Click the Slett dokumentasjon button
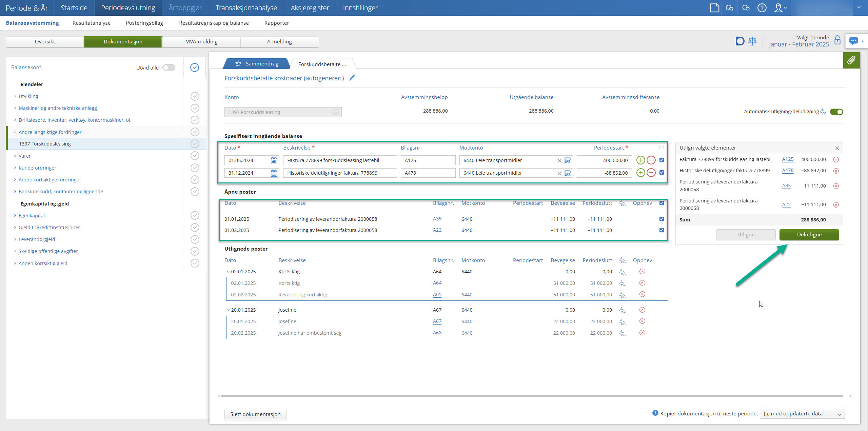 (255, 414)
